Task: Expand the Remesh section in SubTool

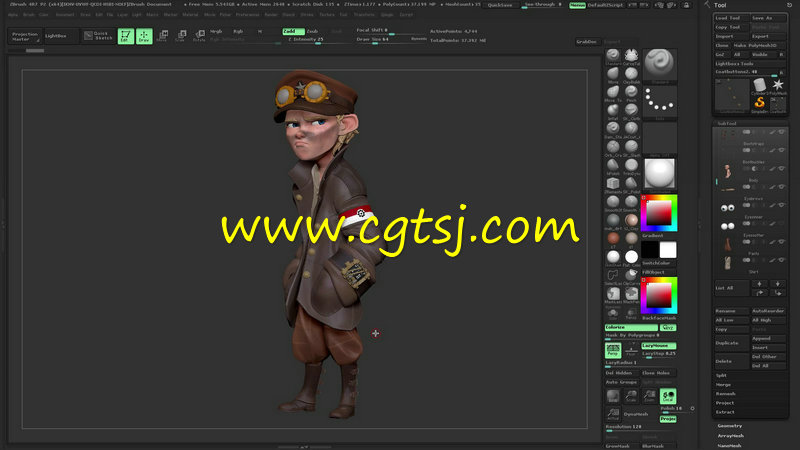Action: click(x=725, y=393)
